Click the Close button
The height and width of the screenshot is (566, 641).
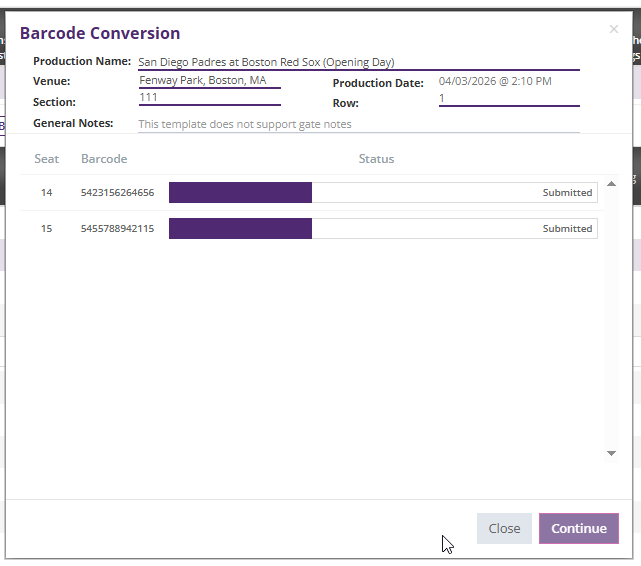click(504, 528)
